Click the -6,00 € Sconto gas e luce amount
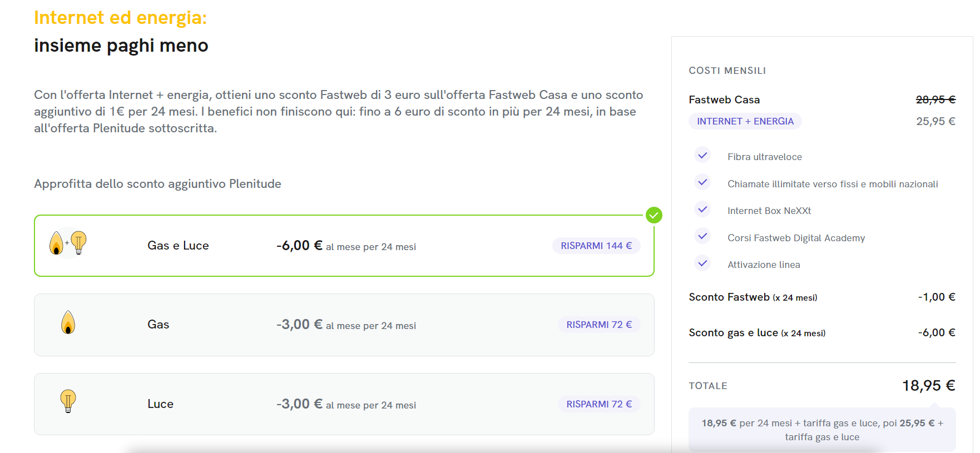This screenshot has height=453, width=980. coord(937,333)
